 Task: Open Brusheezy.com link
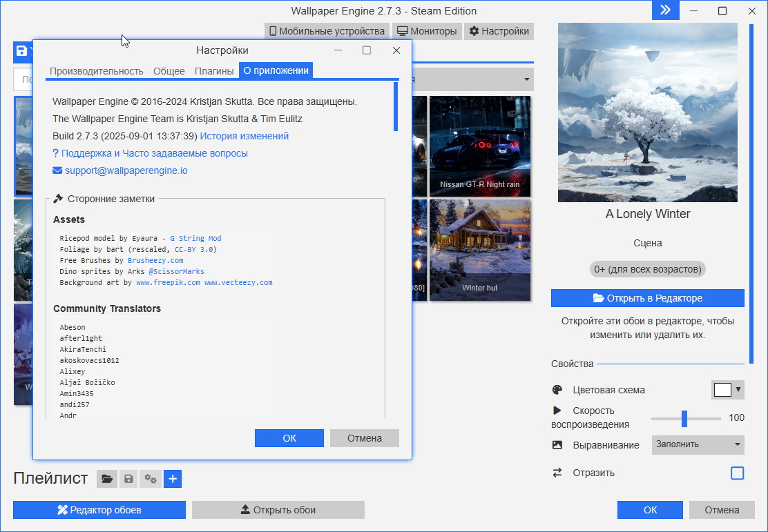pyautogui.click(x=155, y=260)
